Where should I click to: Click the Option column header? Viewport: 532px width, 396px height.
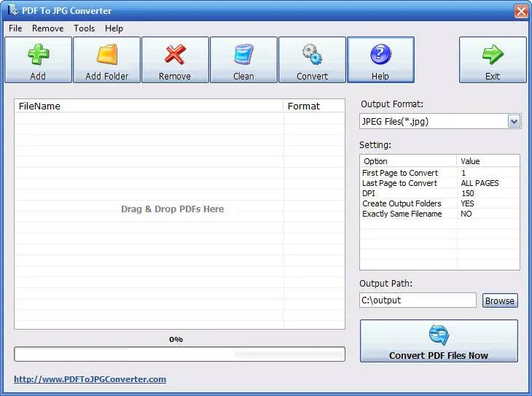(x=409, y=161)
